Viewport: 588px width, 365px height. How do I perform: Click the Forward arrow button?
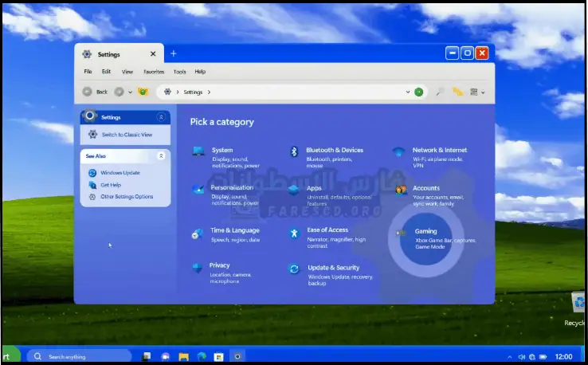pyautogui.click(x=120, y=92)
